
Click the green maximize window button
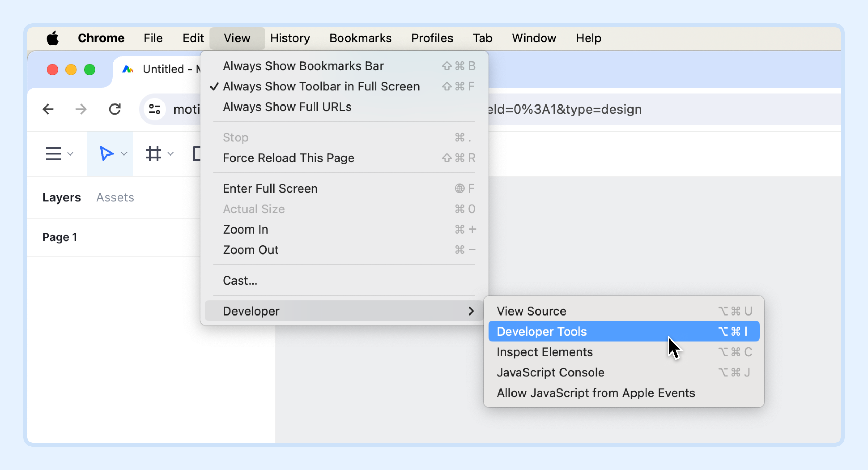[x=90, y=70]
